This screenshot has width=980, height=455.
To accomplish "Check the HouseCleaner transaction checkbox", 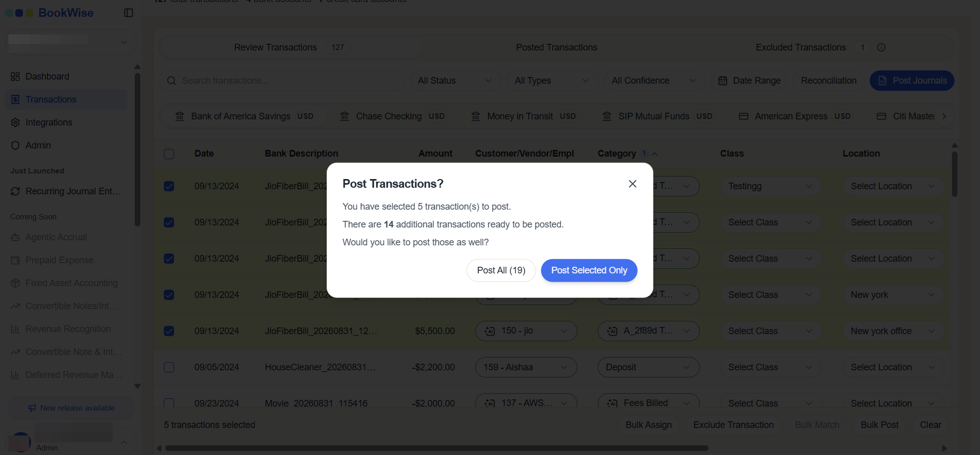I will pos(169,367).
